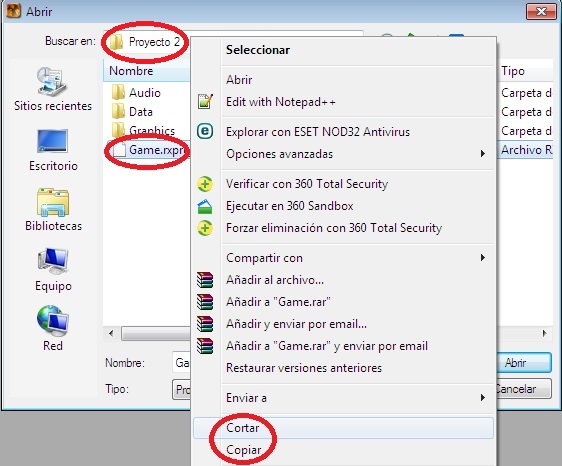The image size is (562, 466).
Task: Close the Abrir dialog
Action: [542, 11]
